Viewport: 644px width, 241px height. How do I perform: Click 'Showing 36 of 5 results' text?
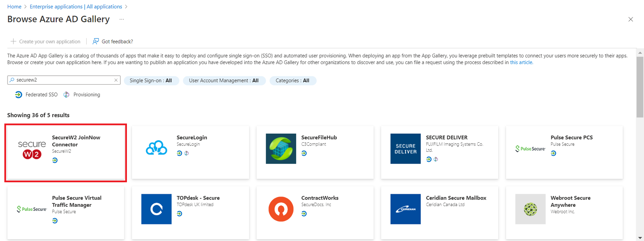38,115
